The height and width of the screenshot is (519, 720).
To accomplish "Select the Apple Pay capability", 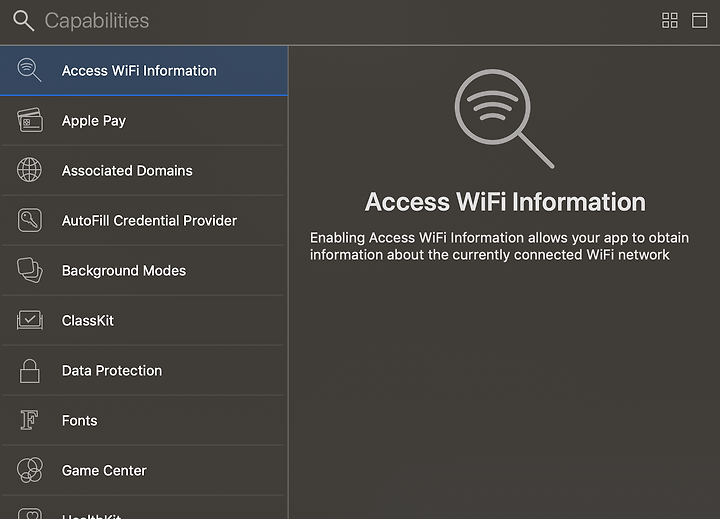I will point(144,121).
